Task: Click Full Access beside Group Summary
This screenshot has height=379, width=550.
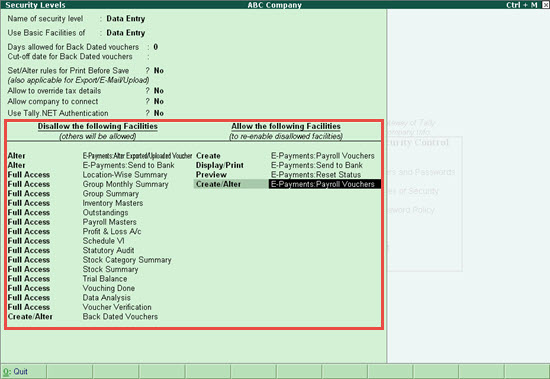Action: 29,194
